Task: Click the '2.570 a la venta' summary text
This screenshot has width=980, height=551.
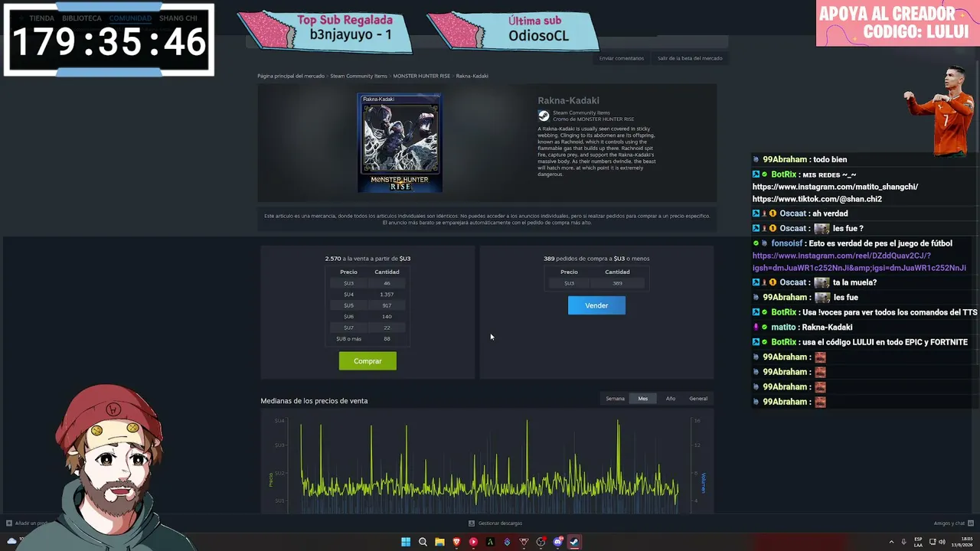Action: tap(367, 259)
